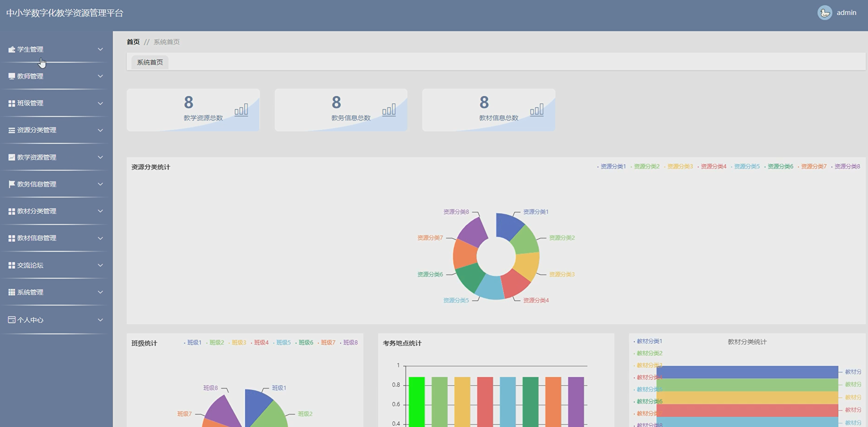Click the 首页 breadcrumb link
Screen dimensions: 868x427
point(133,42)
